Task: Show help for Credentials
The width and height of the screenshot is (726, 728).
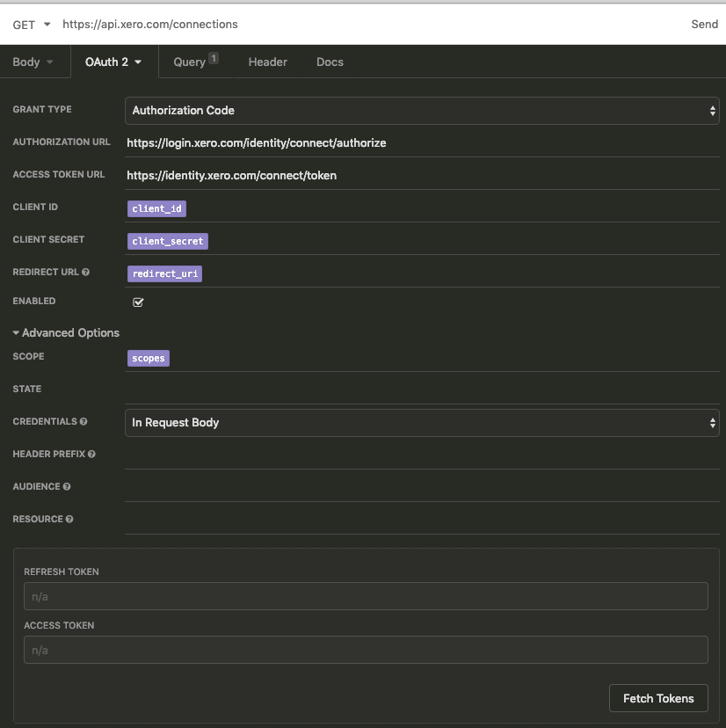Action: point(83,421)
